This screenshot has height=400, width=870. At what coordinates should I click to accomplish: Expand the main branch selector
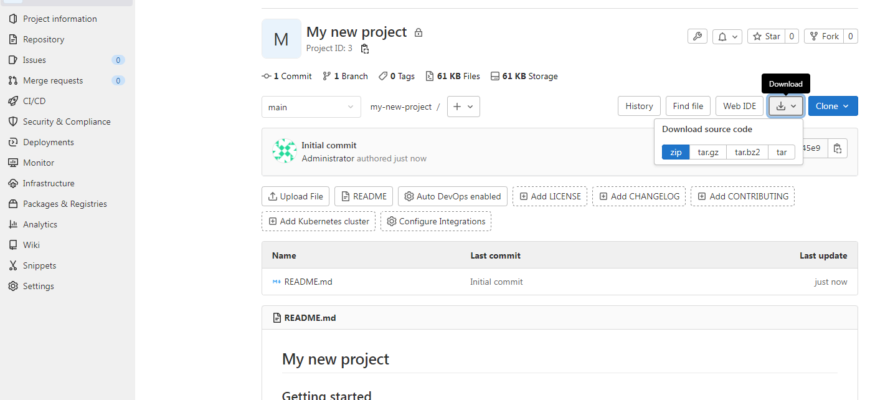(311, 107)
